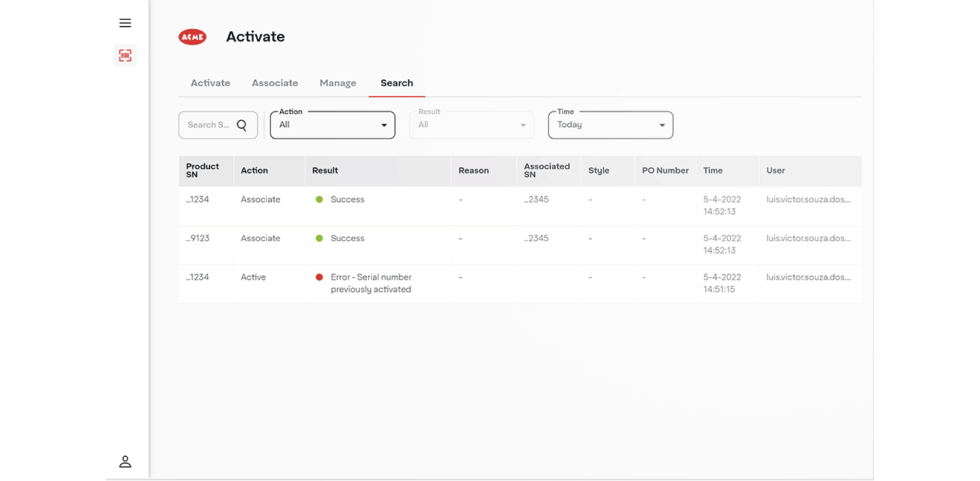Switch to the Activate tab
Screen dimensions: 980x481
[210, 83]
